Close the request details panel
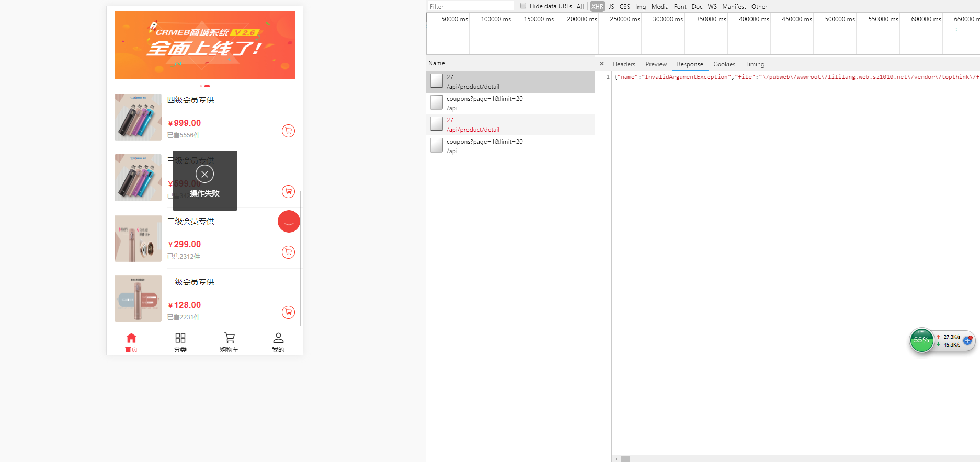The height and width of the screenshot is (462, 980). pos(602,64)
